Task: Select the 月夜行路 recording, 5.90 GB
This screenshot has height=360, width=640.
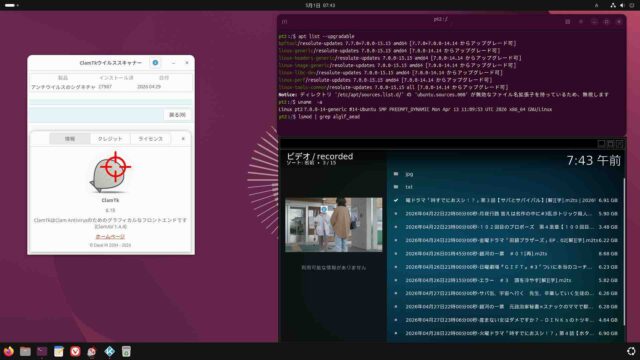Action: tap(506, 213)
